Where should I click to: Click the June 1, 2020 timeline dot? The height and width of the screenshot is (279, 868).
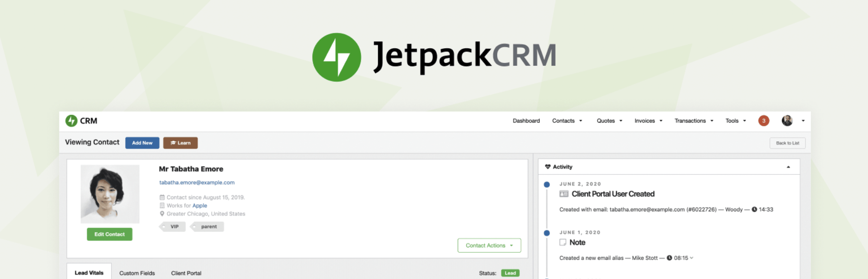[547, 233]
